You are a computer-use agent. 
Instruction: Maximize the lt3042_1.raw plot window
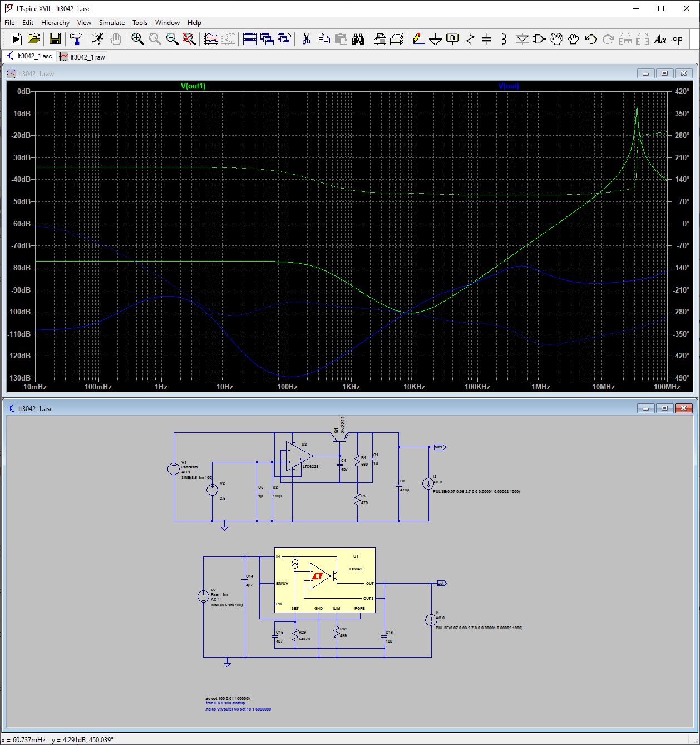[x=665, y=73]
